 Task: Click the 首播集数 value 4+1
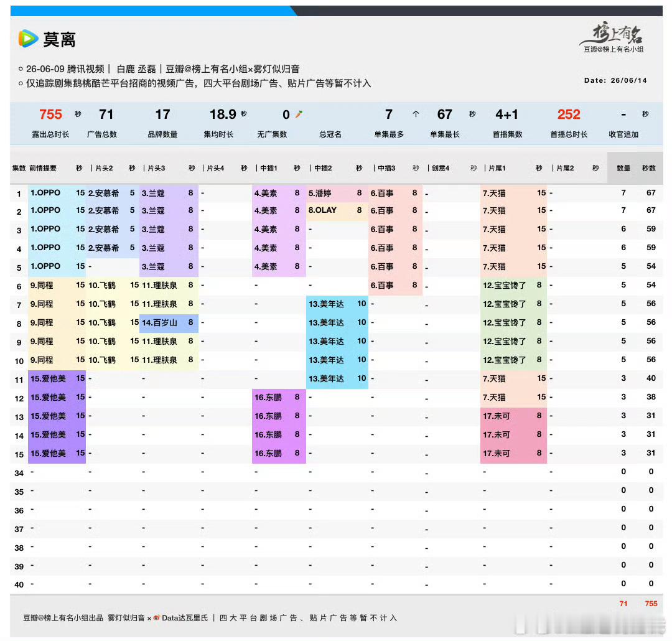pos(506,114)
